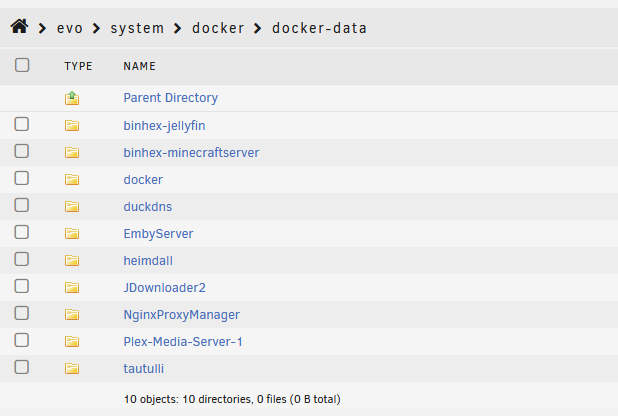Open the duckdns folder link

(x=148, y=207)
